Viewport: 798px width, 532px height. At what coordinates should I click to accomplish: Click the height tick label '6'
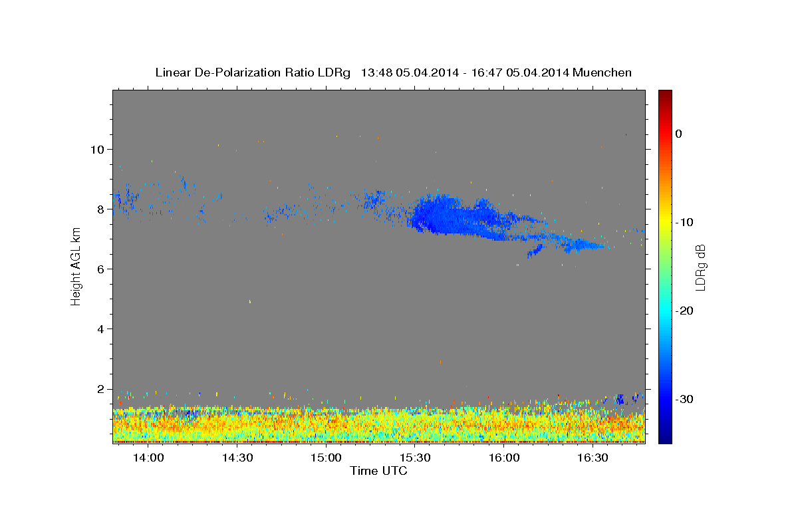click(x=100, y=269)
